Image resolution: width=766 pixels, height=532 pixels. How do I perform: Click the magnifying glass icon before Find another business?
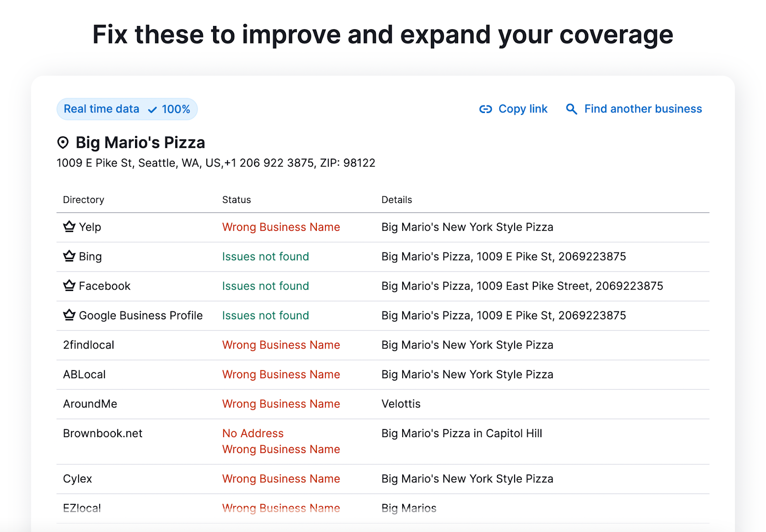[571, 109]
